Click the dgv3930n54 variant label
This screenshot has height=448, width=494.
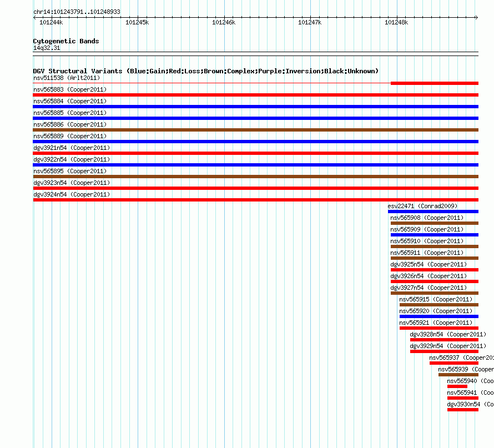pos(470,404)
